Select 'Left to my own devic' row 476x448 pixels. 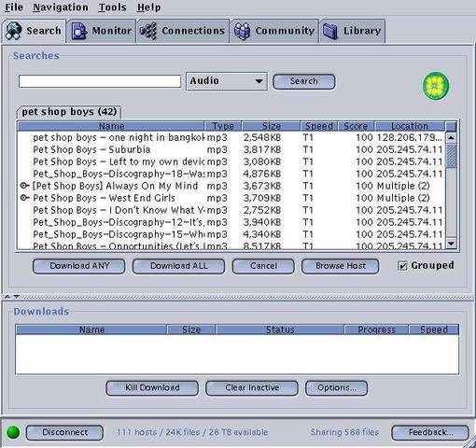(231, 161)
